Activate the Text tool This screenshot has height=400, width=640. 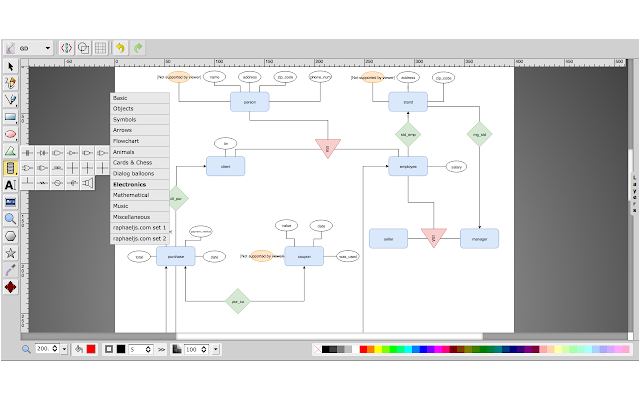(x=11, y=185)
